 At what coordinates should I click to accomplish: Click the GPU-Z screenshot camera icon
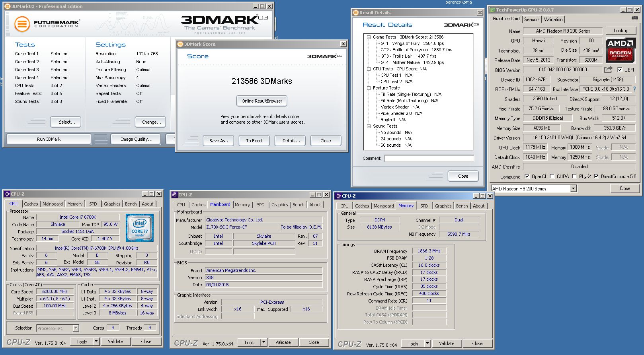(x=634, y=18)
